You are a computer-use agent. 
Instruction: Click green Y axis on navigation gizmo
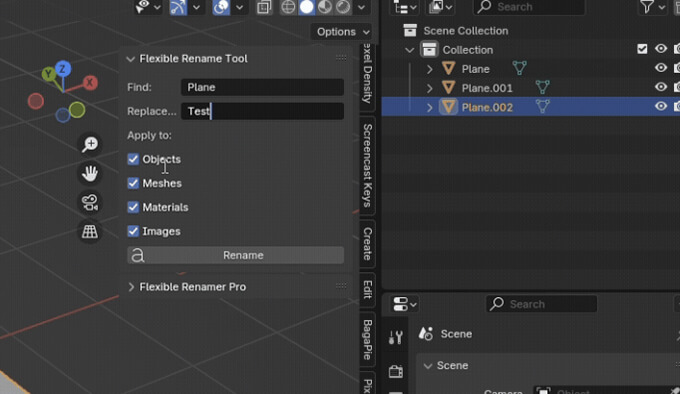49,74
